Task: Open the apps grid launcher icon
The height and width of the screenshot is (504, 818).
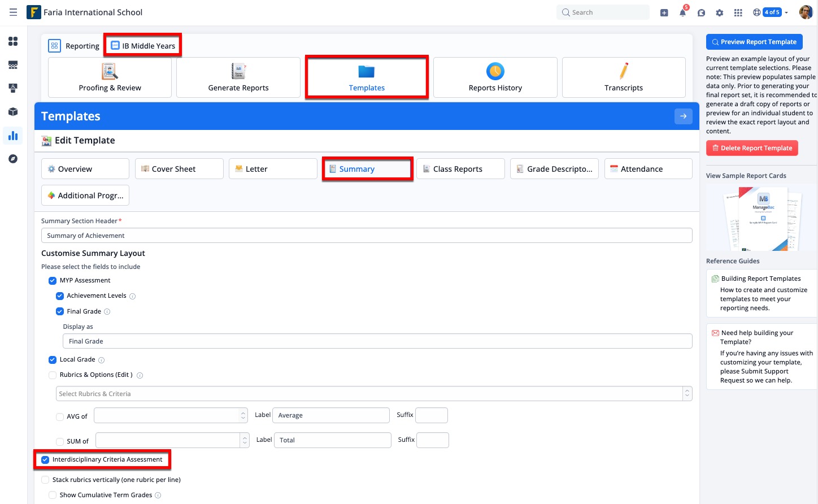Action: [738, 12]
